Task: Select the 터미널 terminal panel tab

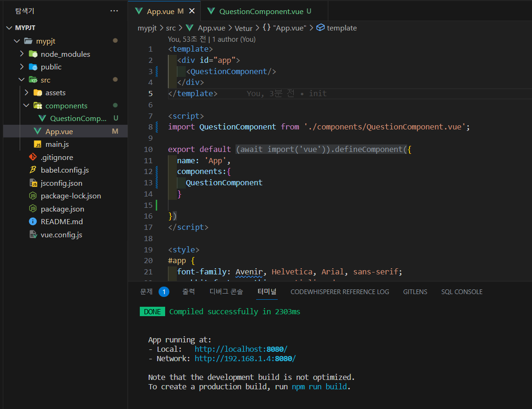Action: tap(267, 291)
